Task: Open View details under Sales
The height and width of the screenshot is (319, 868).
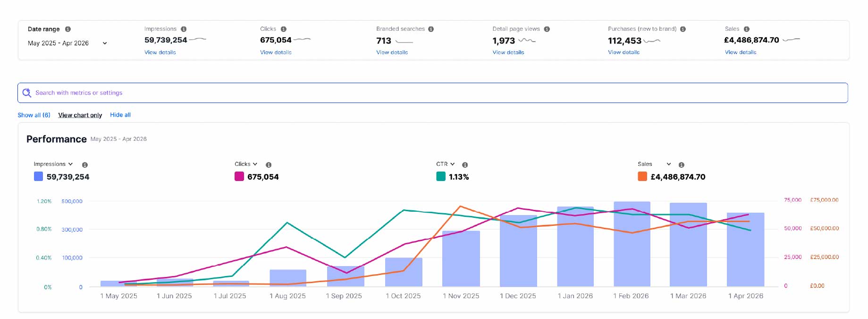Action: coord(741,52)
